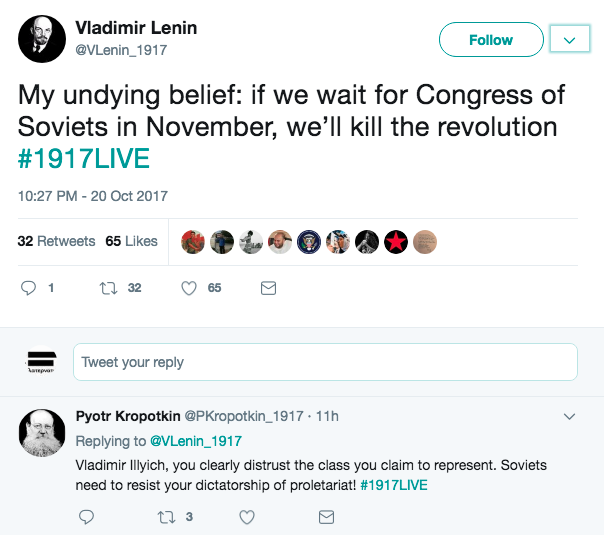
Task: Click the red star liker avatar
Action: point(396,242)
